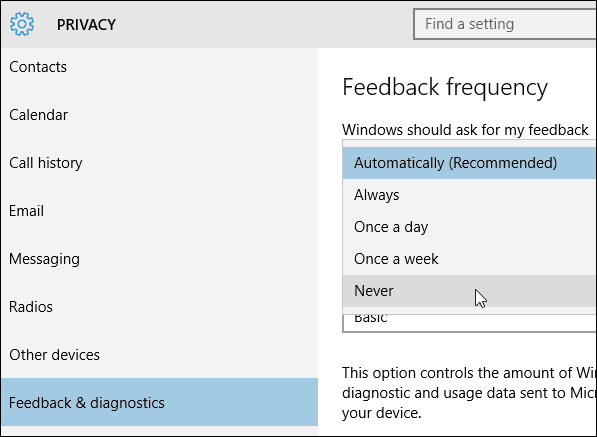The image size is (597, 437).
Task: Focus the Find a setting search box
Action: tap(505, 24)
